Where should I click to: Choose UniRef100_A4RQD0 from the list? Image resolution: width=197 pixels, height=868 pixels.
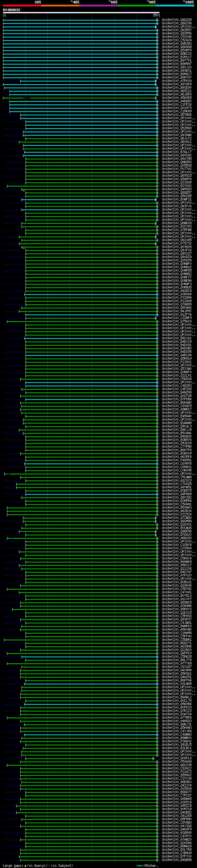pyautogui.click(x=176, y=101)
